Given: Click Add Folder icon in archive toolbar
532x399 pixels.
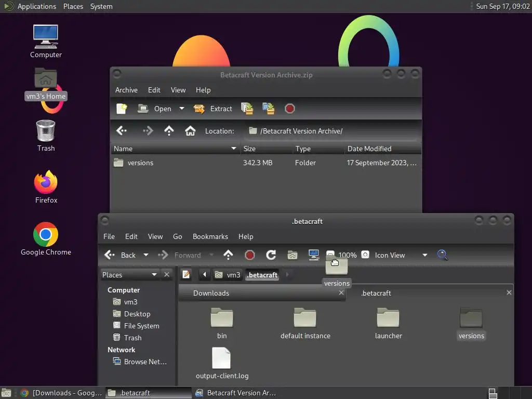Looking at the screenshot, I should click(269, 109).
